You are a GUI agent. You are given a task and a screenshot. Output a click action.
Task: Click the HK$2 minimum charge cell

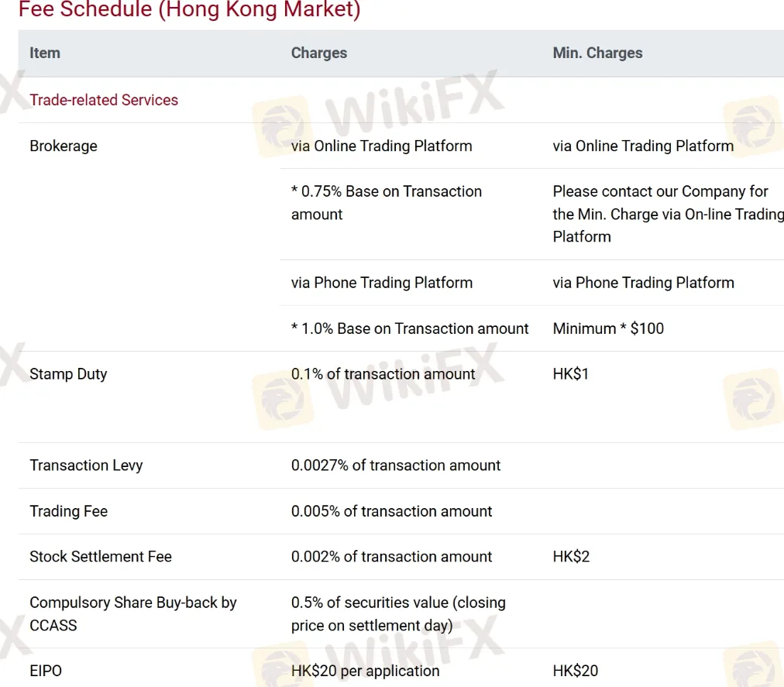571,557
